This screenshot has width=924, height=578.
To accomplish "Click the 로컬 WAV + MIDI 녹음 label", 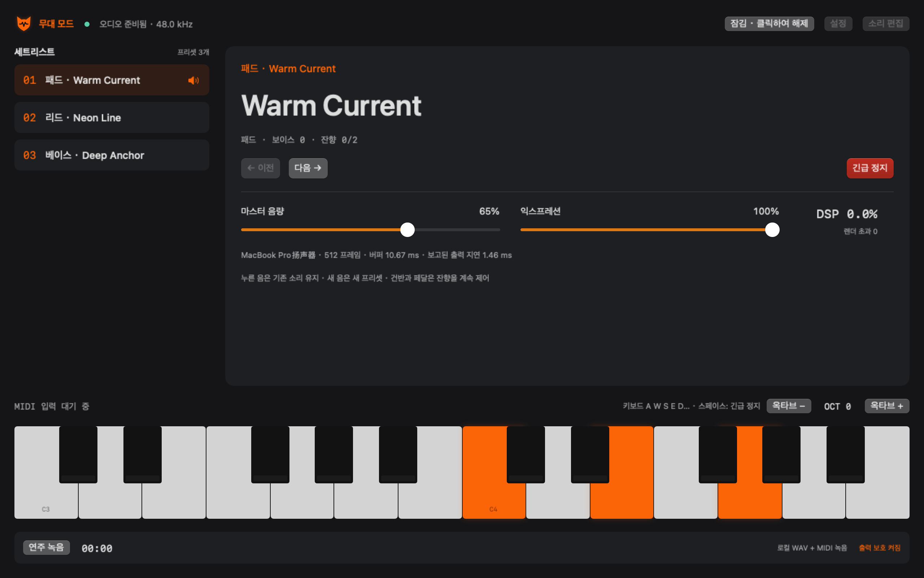I will [812, 548].
